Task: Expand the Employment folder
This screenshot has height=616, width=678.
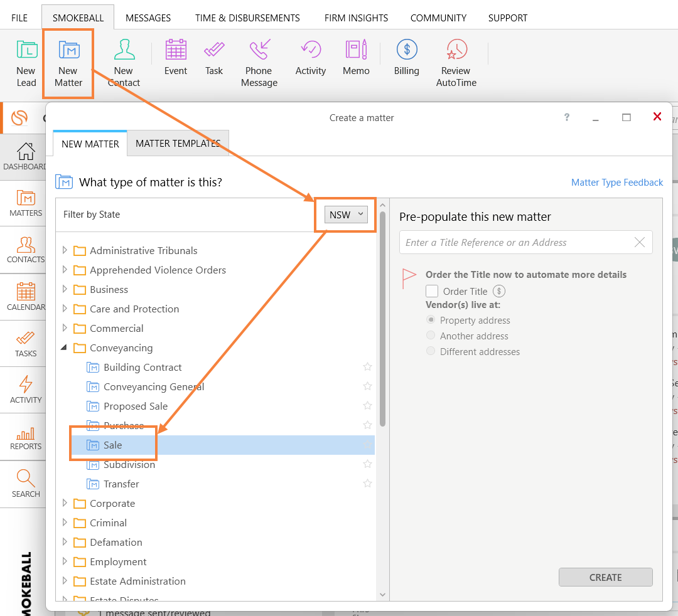Action: pos(65,561)
